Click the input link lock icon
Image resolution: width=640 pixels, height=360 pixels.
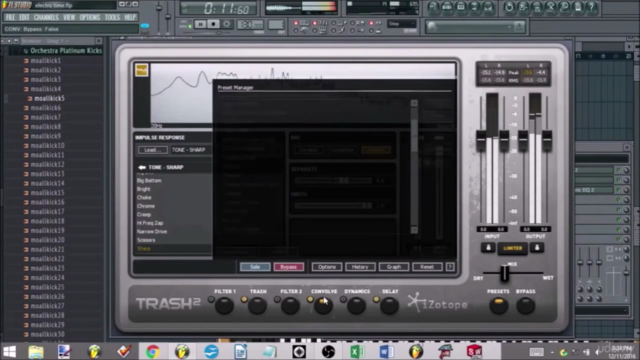point(488,248)
